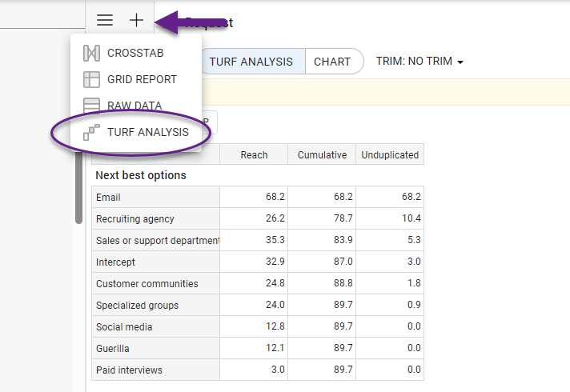Image resolution: width=570 pixels, height=392 pixels.
Task: Select the Crosstab icon in the dropdown
Action: (x=92, y=54)
